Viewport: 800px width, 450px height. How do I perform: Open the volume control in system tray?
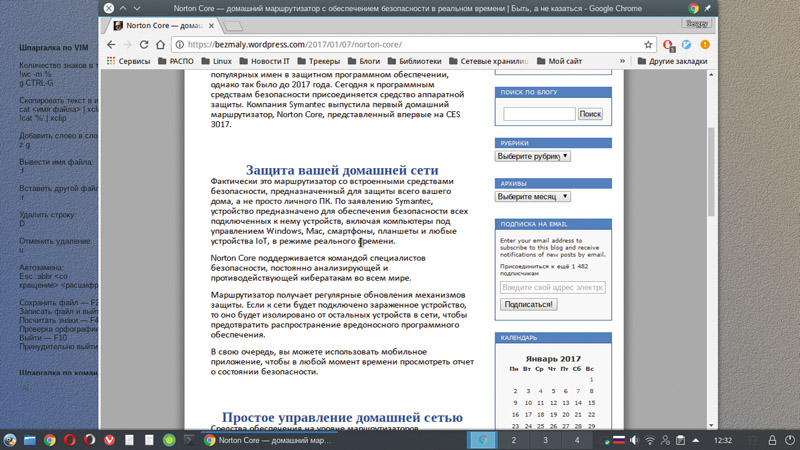coord(634,440)
